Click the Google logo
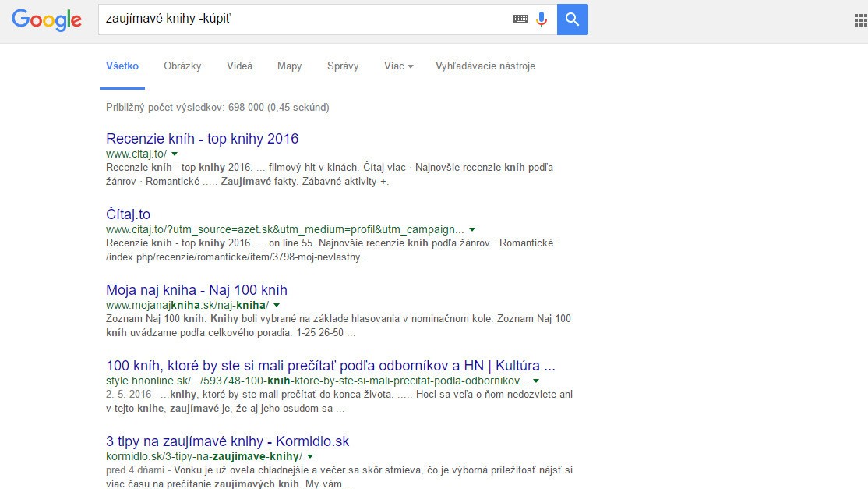 [47, 20]
